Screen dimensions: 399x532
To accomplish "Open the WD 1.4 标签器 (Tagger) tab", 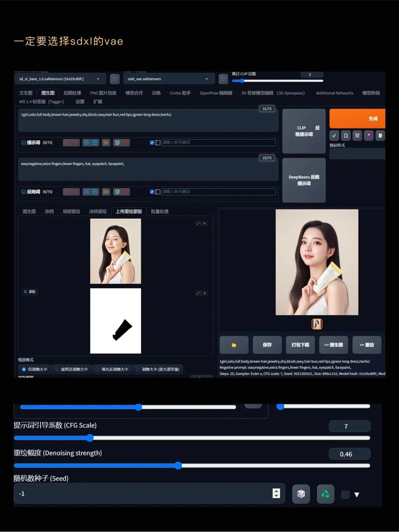I will tap(42, 102).
